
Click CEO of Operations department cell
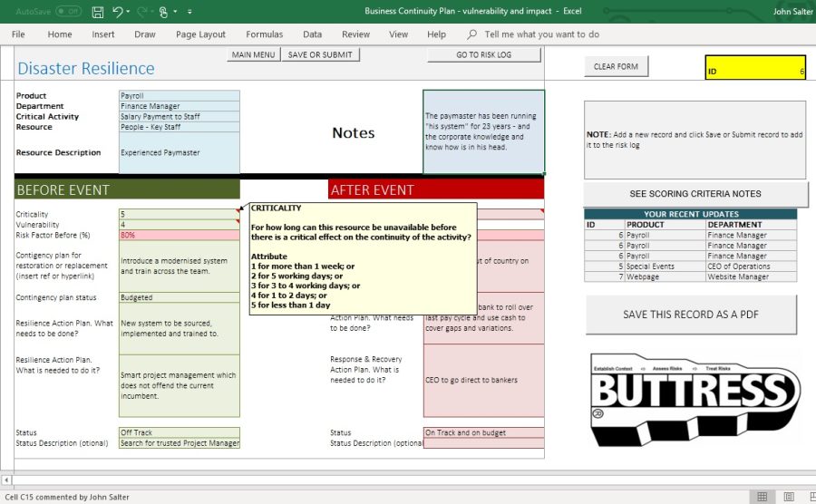(x=751, y=267)
